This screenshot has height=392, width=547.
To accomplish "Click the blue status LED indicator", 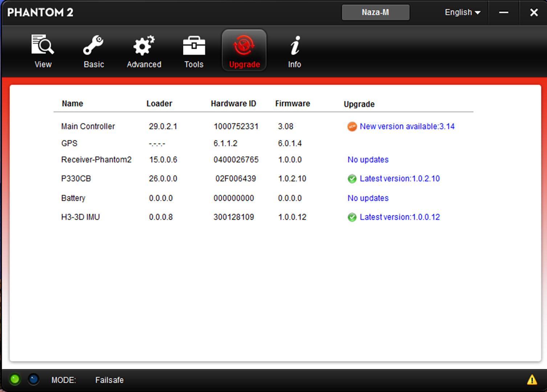I will pyautogui.click(x=33, y=380).
